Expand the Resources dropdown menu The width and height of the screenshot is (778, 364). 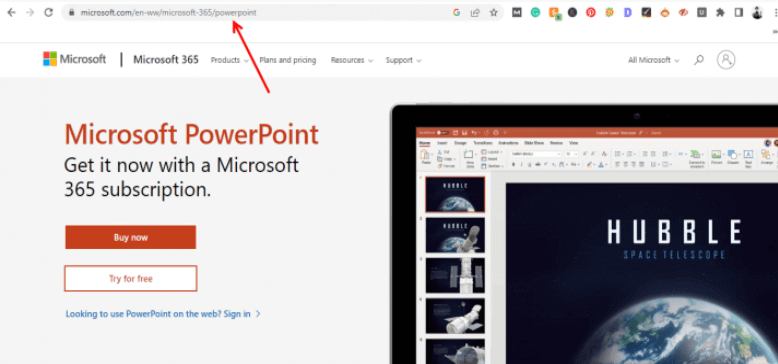(352, 60)
